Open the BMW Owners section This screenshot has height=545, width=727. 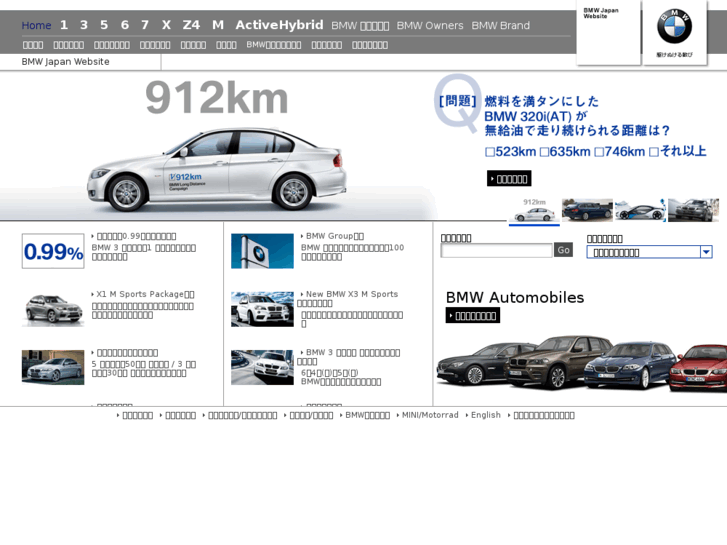[430, 26]
